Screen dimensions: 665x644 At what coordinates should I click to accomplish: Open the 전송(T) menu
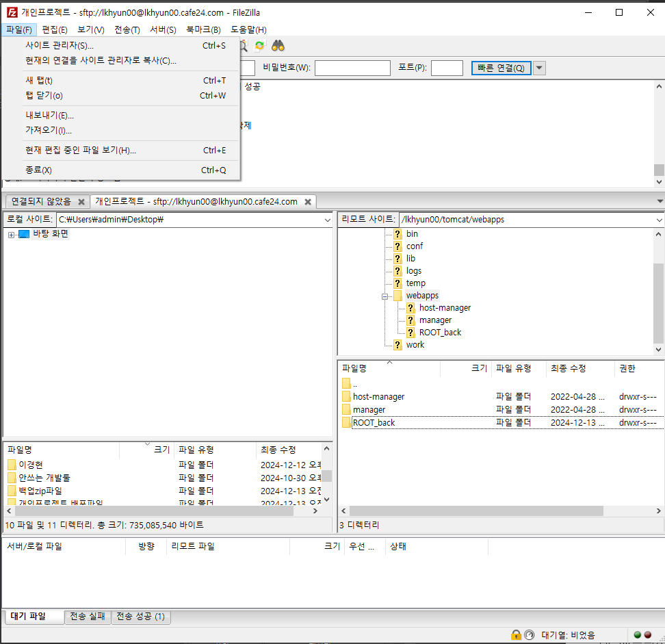(127, 29)
